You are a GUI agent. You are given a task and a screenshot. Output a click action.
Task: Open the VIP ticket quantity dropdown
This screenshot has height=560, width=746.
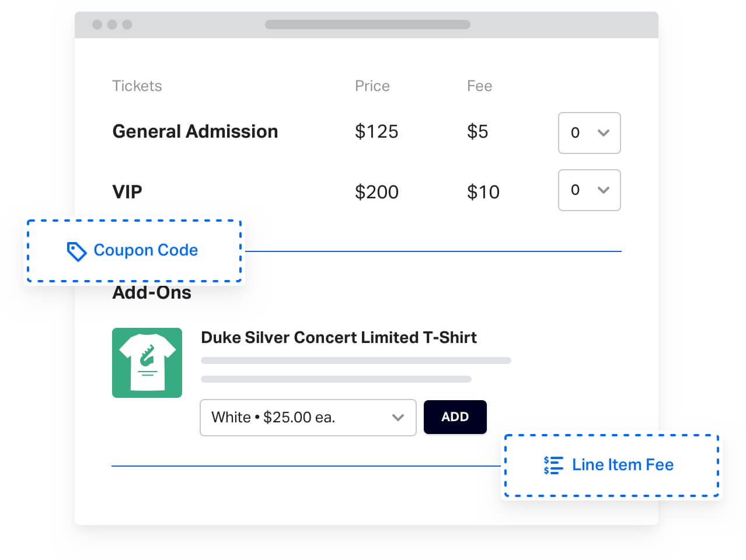pyautogui.click(x=589, y=190)
